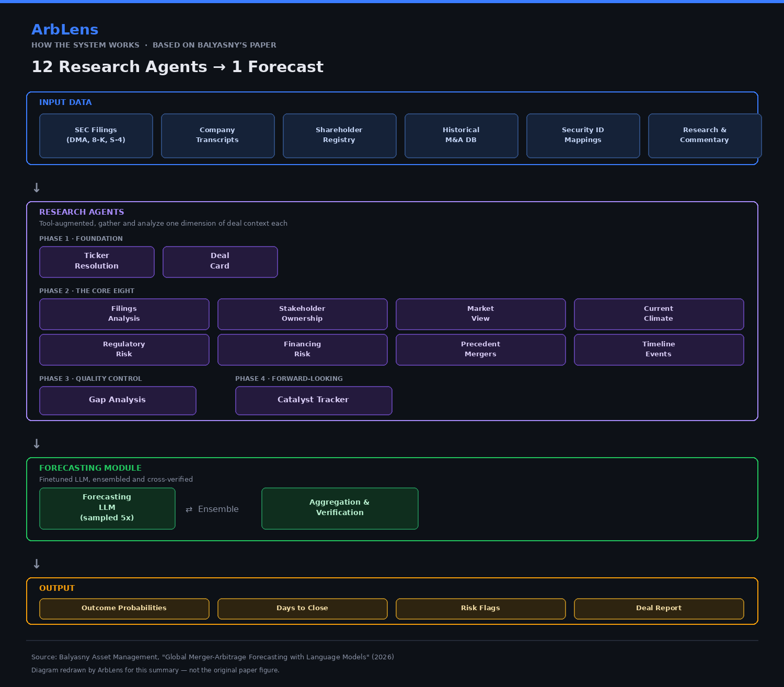Click the FORECASTING MODULE section heading

(90, 468)
